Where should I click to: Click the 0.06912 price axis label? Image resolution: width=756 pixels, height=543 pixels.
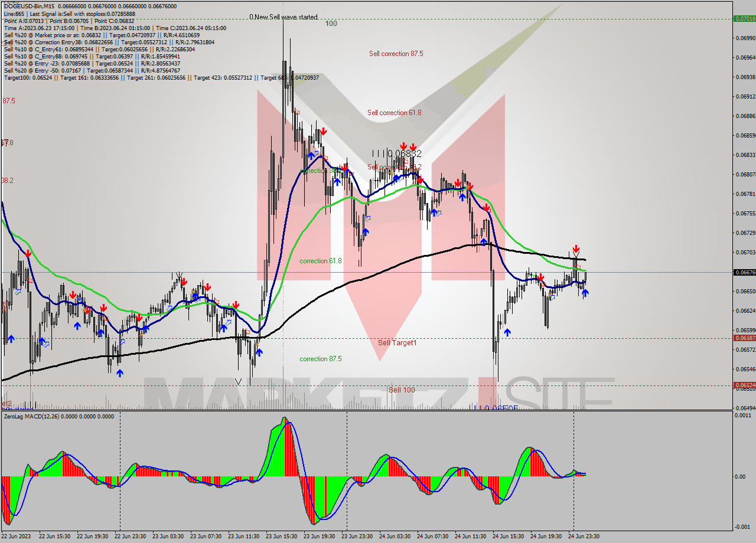(x=745, y=97)
